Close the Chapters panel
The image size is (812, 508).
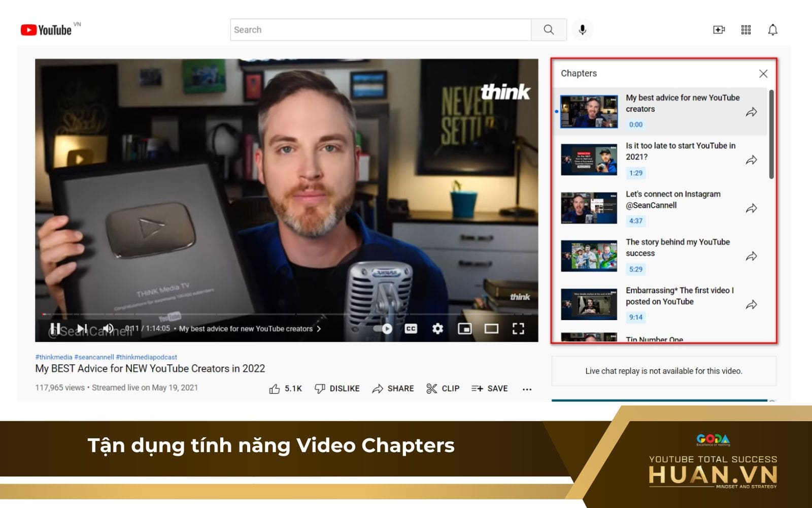pos(763,74)
